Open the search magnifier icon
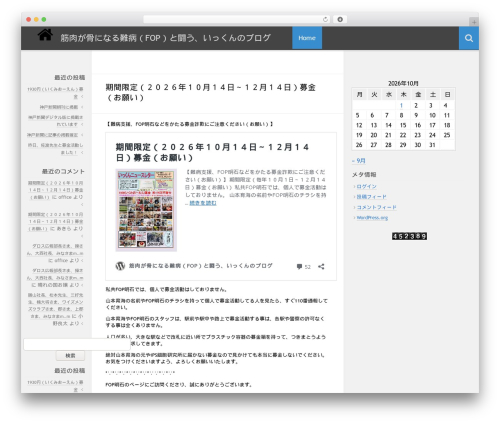The image size is (500, 423). 469,38
